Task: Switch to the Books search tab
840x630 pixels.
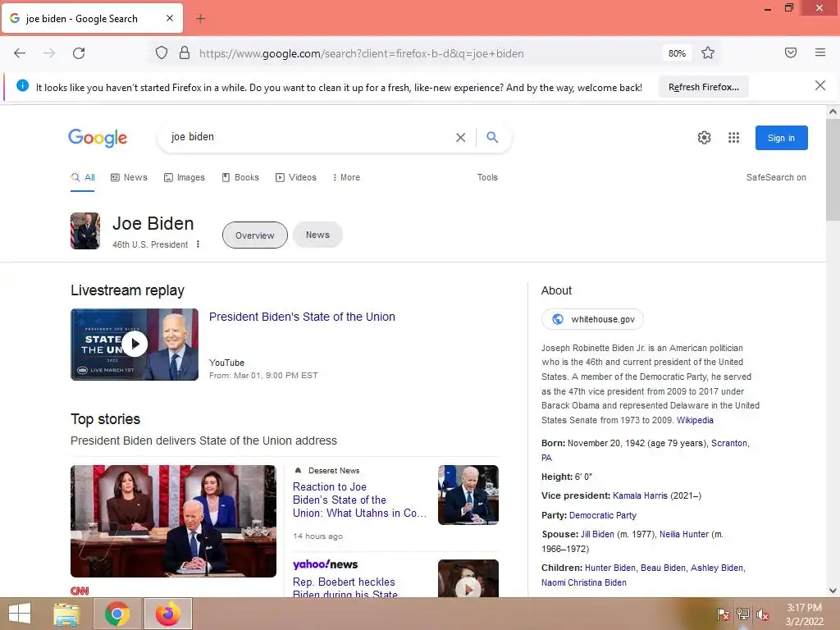Action: 240,177
